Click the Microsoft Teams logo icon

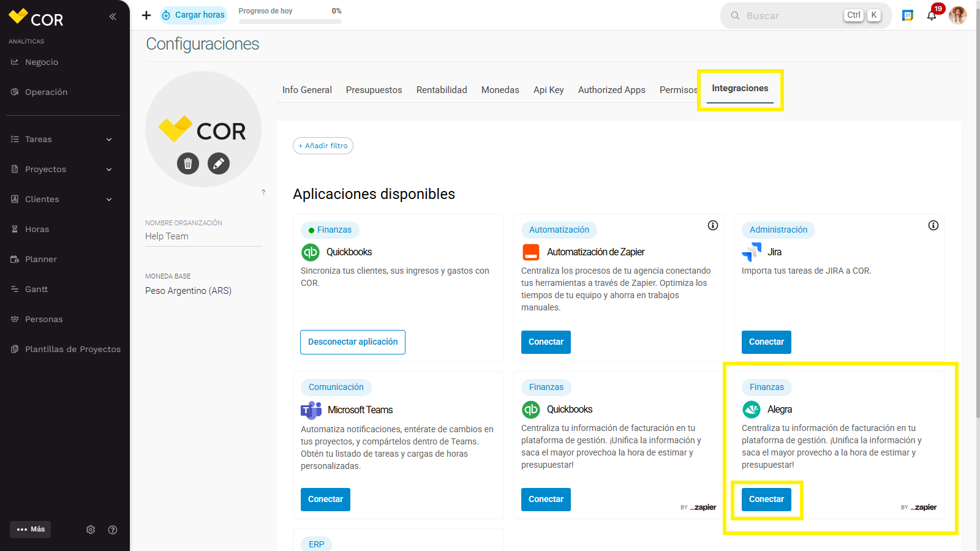pos(311,410)
